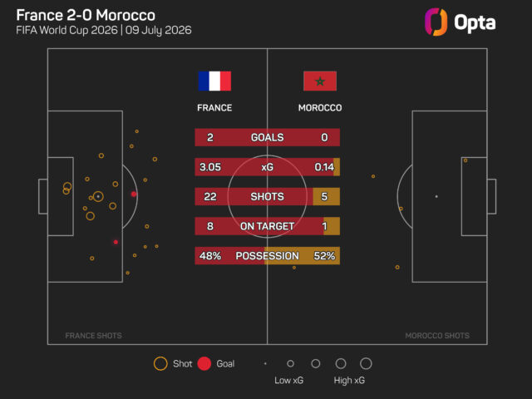
Task: Select the orange Shot legend circle
Action: pyautogui.click(x=160, y=363)
